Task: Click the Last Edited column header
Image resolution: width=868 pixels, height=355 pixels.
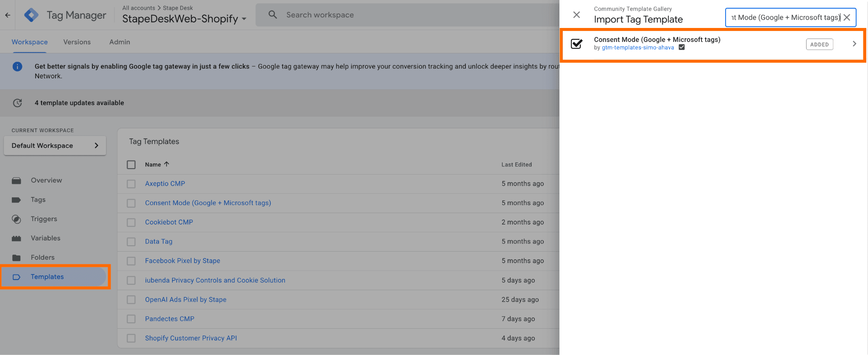Action: tap(516, 164)
